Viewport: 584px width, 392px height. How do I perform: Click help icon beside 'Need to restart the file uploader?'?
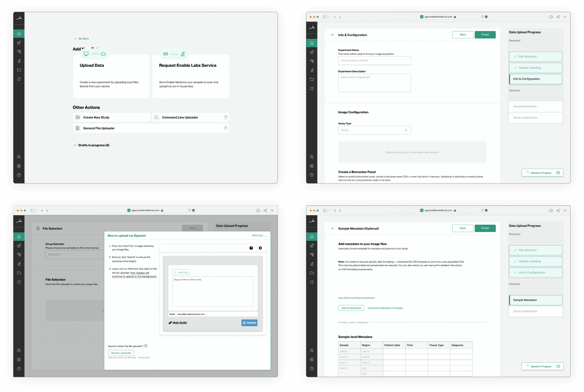pyautogui.click(x=146, y=346)
